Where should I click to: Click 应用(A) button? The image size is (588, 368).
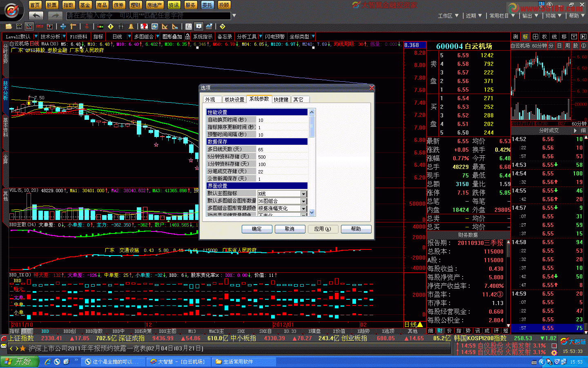[x=323, y=229]
